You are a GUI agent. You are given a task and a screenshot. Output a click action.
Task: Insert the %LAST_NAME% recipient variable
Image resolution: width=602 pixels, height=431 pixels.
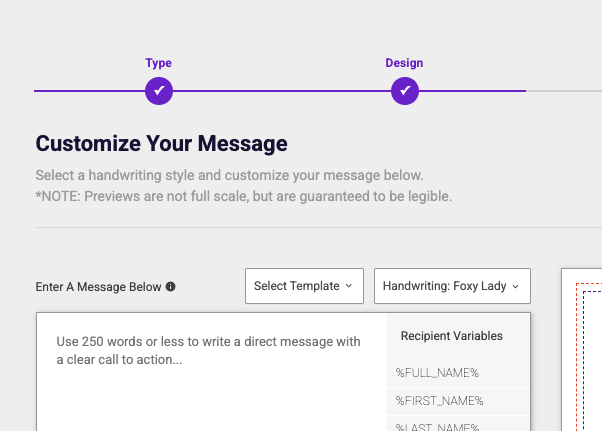438,425
